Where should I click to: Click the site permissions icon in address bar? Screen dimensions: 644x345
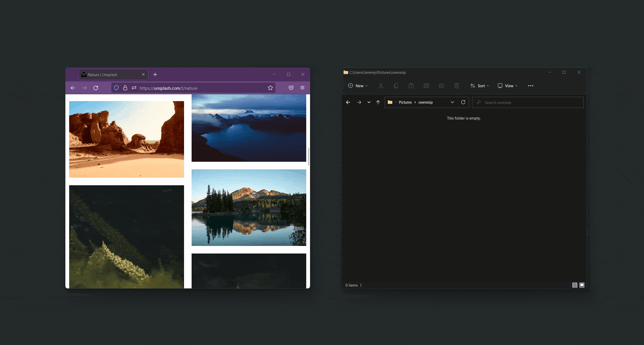pyautogui.click(x=134, y=88)
